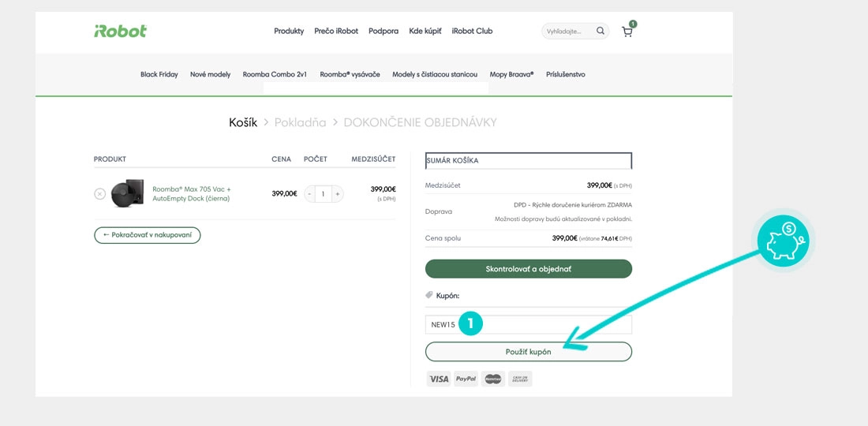Open the Produkty menu
This screenshot has width=868, height=426.
(x=289, y=32)
